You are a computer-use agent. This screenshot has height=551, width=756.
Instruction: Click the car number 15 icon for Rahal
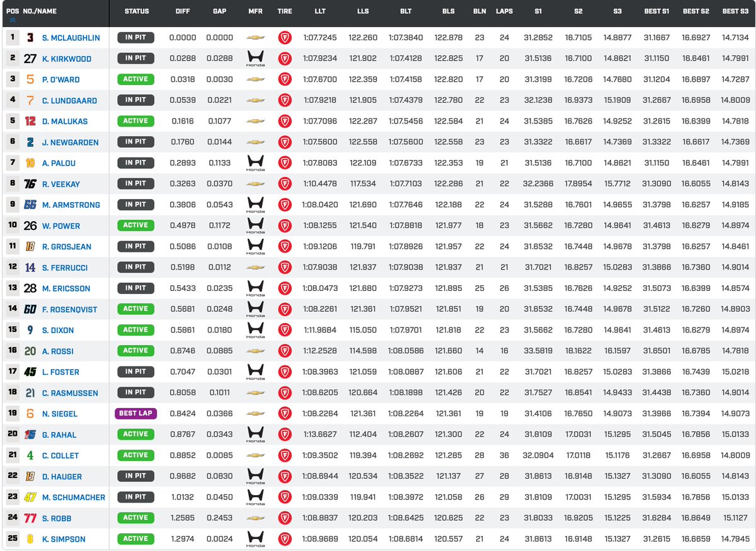coord(30,435)
